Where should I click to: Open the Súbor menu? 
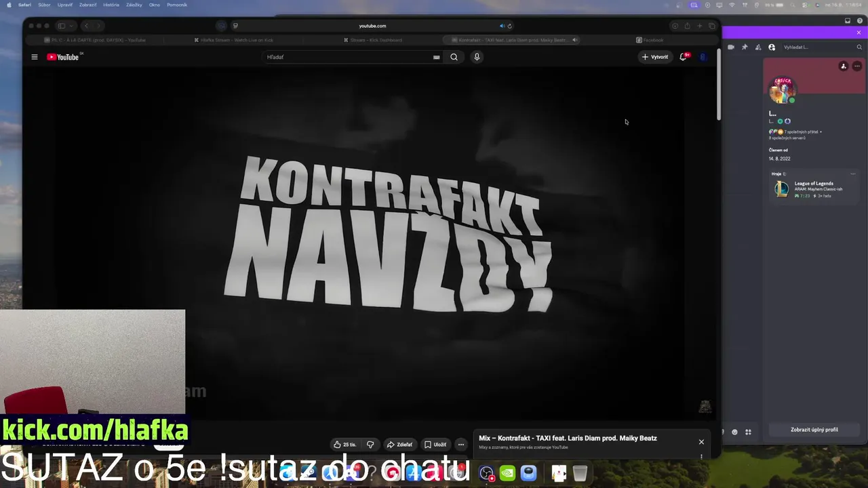[44, 5]
